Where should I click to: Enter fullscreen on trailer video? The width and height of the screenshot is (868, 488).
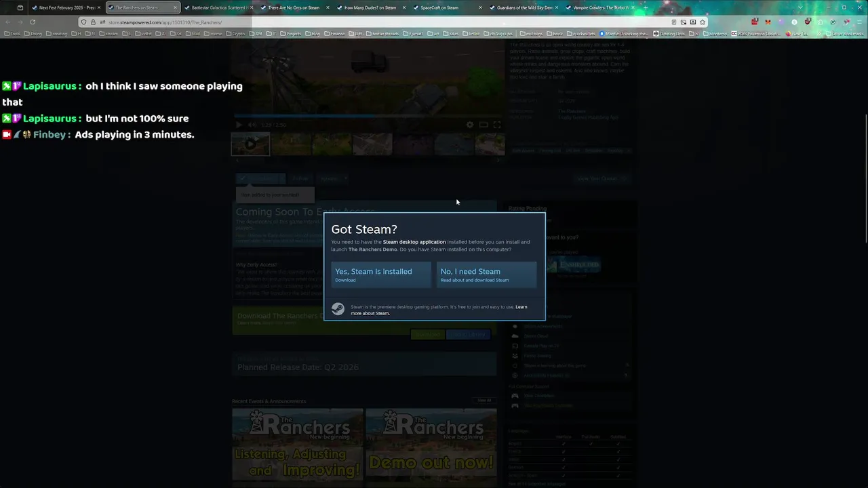pos(496,125)
